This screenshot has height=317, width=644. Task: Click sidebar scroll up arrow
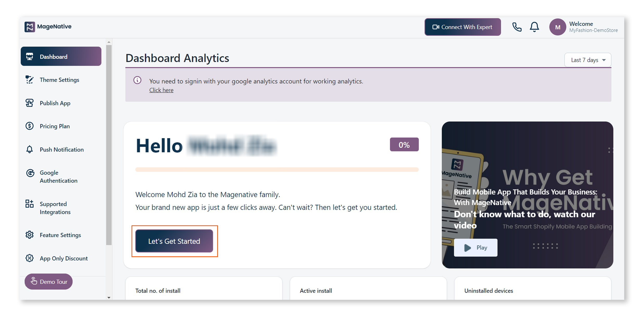[x=109, y=42]
